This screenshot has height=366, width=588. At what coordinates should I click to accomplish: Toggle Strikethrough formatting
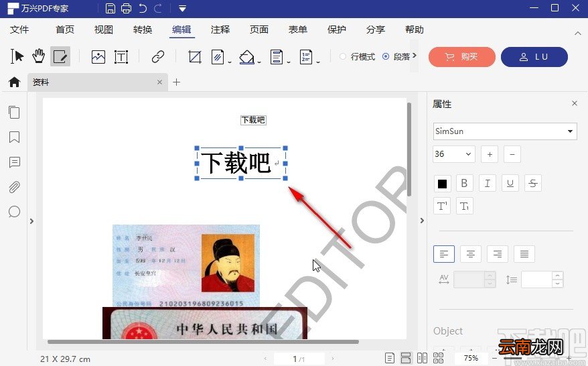[533, 183]
